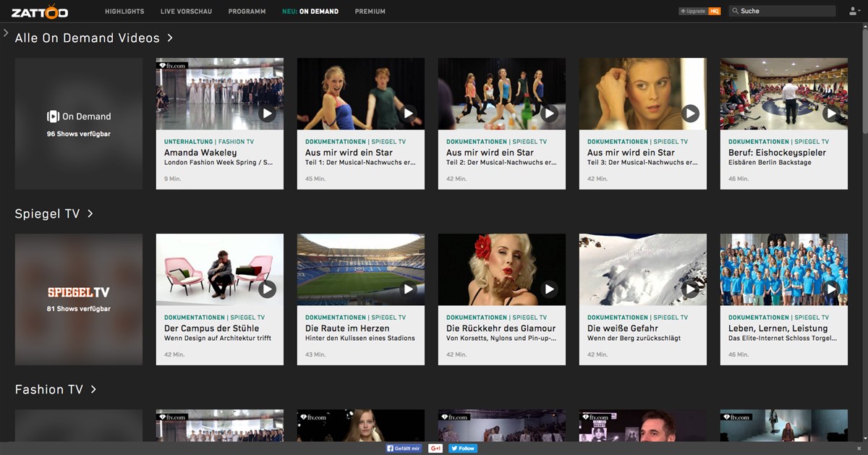
Task: Click the Von Korsetts, Nylons subtitle
Action: tap(501, 339)
